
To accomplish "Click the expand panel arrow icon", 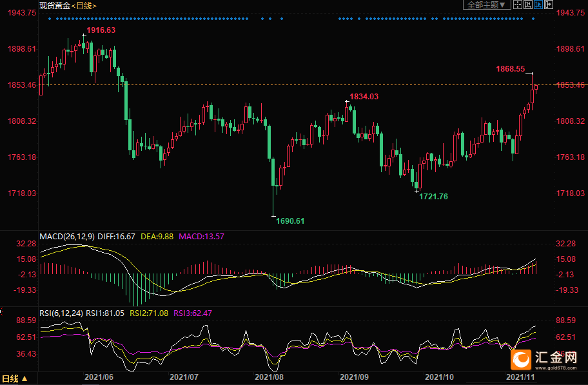I will pos(549,5).
